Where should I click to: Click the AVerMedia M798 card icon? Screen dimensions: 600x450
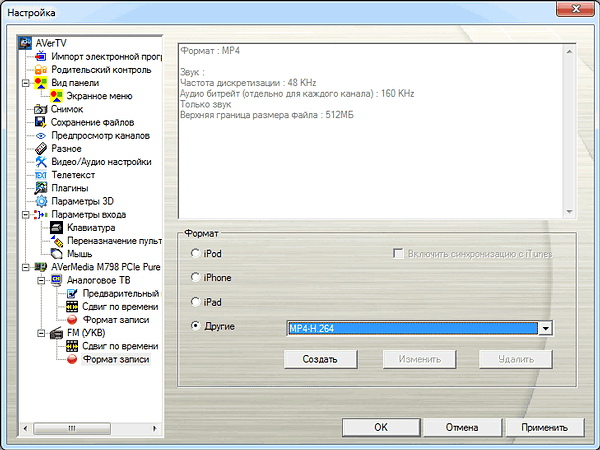coord(41,267)
